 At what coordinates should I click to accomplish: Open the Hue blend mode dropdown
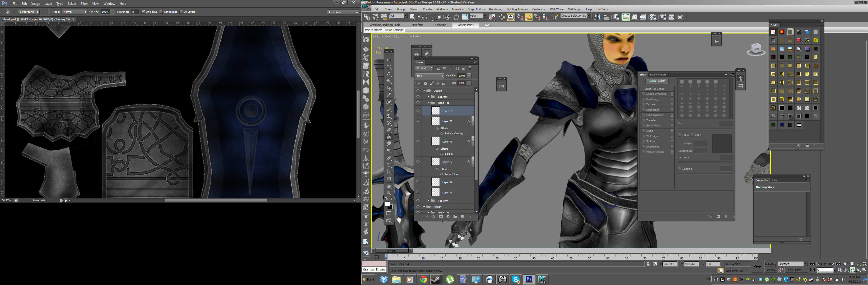tap(429, 76)
